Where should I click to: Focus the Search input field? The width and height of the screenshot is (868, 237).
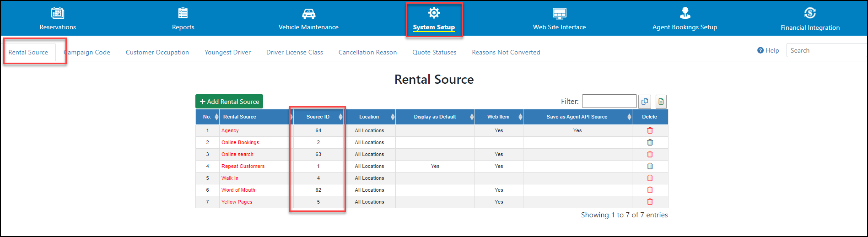(x=826, y=50)
